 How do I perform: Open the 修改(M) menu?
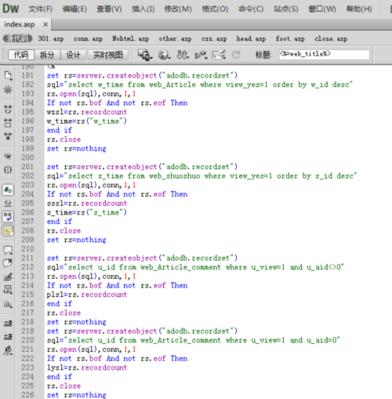tap(178, 9)
